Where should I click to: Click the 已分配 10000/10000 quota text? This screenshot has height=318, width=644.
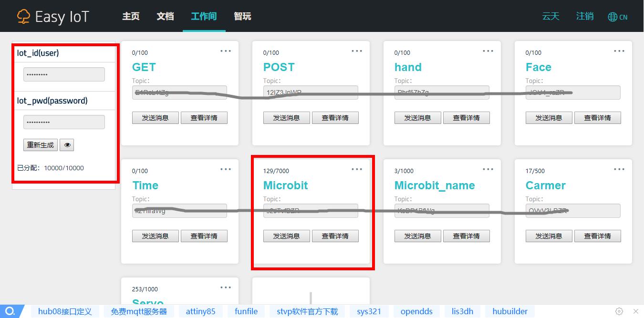coord(51,168)
